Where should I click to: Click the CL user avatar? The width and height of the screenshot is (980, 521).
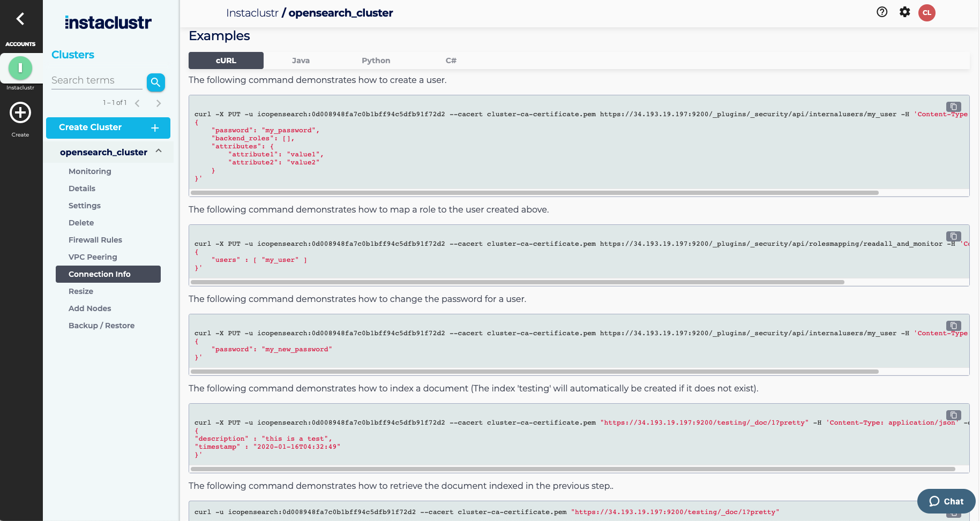pos(927,13)
